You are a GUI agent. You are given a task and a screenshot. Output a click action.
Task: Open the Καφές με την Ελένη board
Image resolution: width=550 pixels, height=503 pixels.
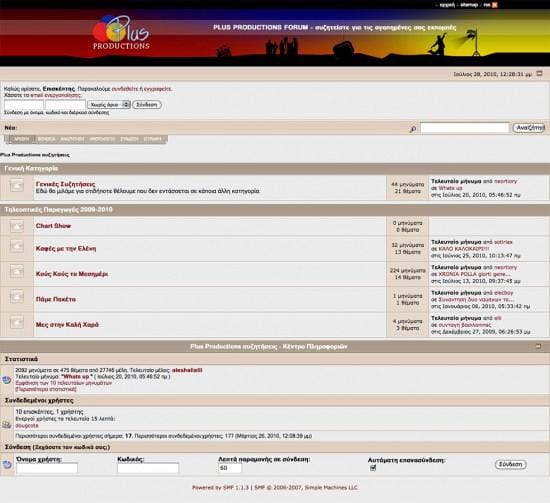pos(66,248)
